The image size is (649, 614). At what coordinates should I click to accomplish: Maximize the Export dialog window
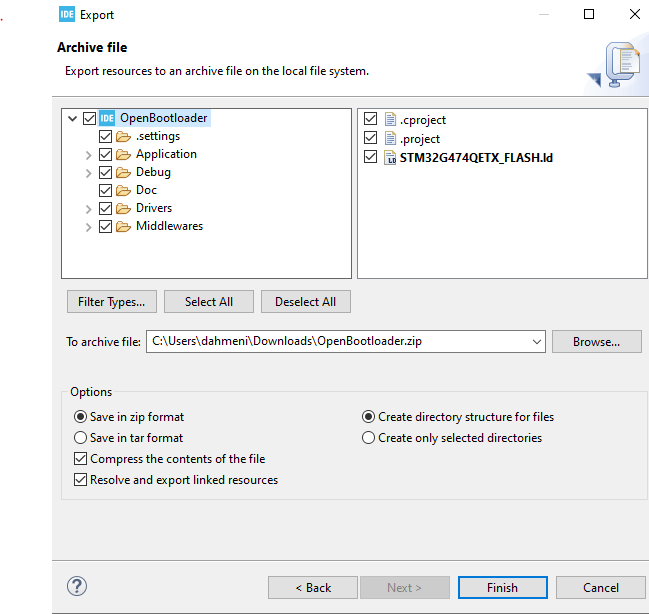pyautogui.click(x=589, y=14)
